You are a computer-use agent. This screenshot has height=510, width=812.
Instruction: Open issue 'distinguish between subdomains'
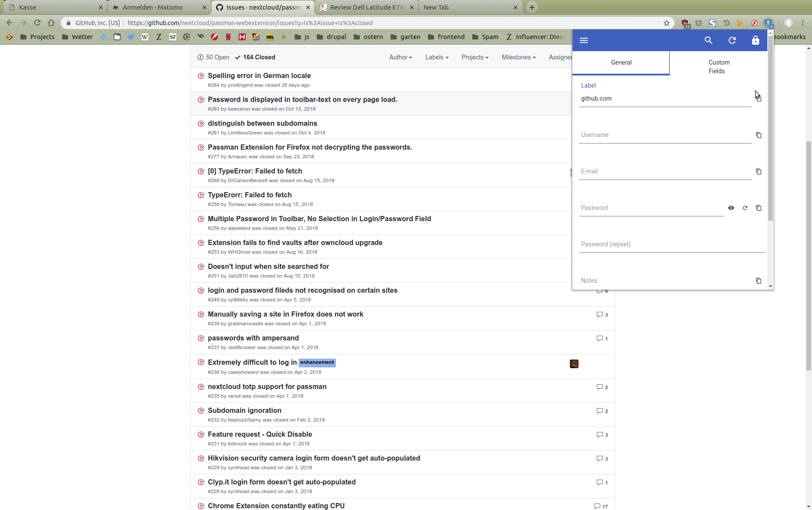point(263,123)
